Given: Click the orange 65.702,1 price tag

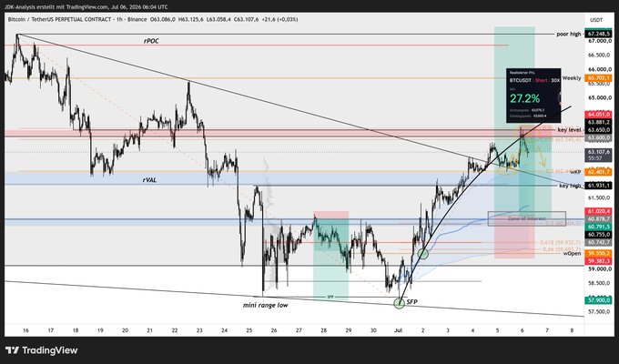Looking at the screenshot, I should coord(599,78).
